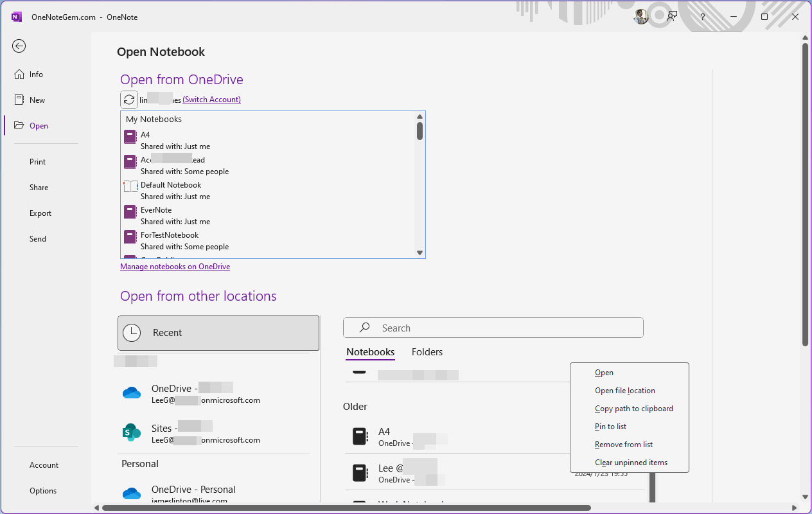
Task: Select the A4 notebook icon under My Notebooks
Action: (x=130, y=136)
